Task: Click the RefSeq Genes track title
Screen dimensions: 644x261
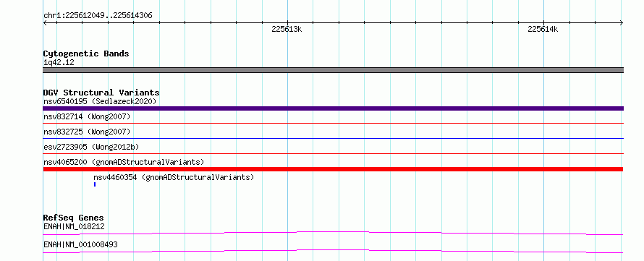Action: pos(74,218)
